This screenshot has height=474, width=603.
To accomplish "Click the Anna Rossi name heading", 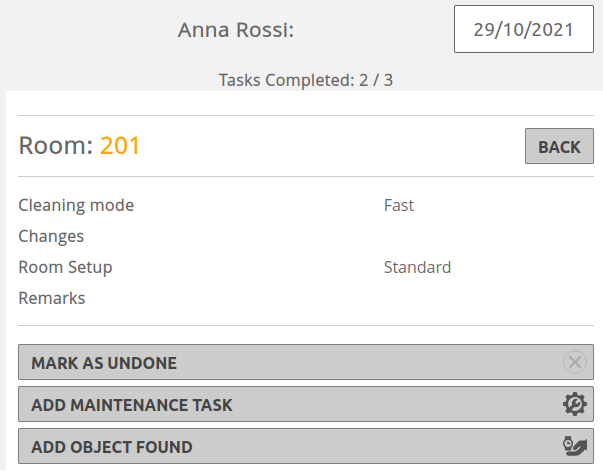I will [236, 30].
